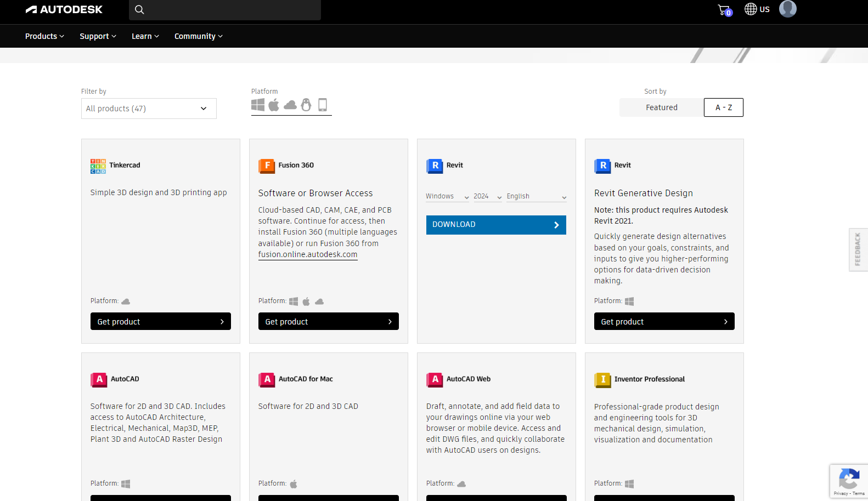Open the Community menu
This screenshot has width=868, height=501.
click(x=198, y=36)
